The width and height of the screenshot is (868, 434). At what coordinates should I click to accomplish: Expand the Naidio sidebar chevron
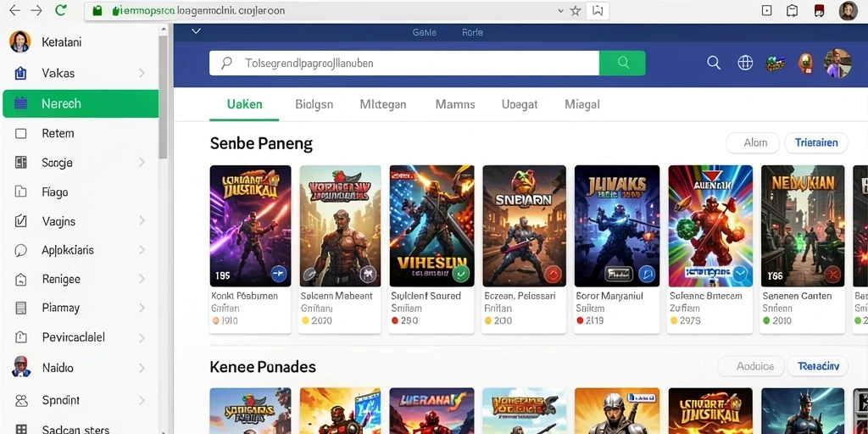142,368
